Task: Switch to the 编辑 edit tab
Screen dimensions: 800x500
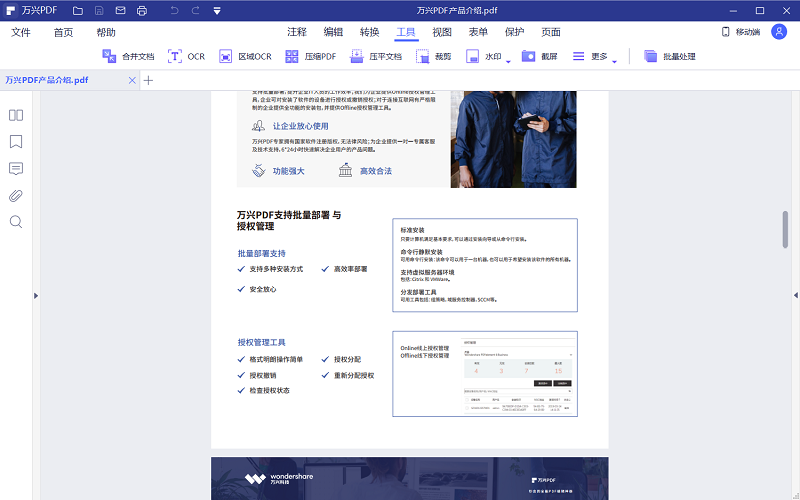Action: pos(333,32)
